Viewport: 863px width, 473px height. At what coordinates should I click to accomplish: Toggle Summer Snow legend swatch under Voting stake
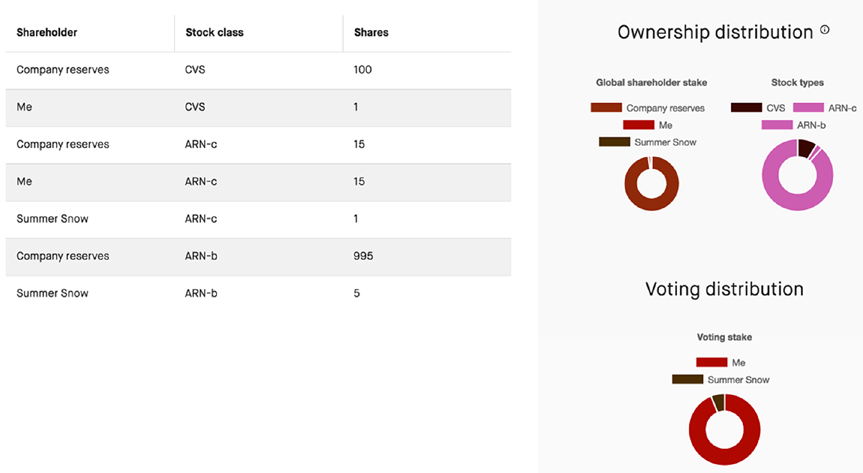click(x=687, y=380)
